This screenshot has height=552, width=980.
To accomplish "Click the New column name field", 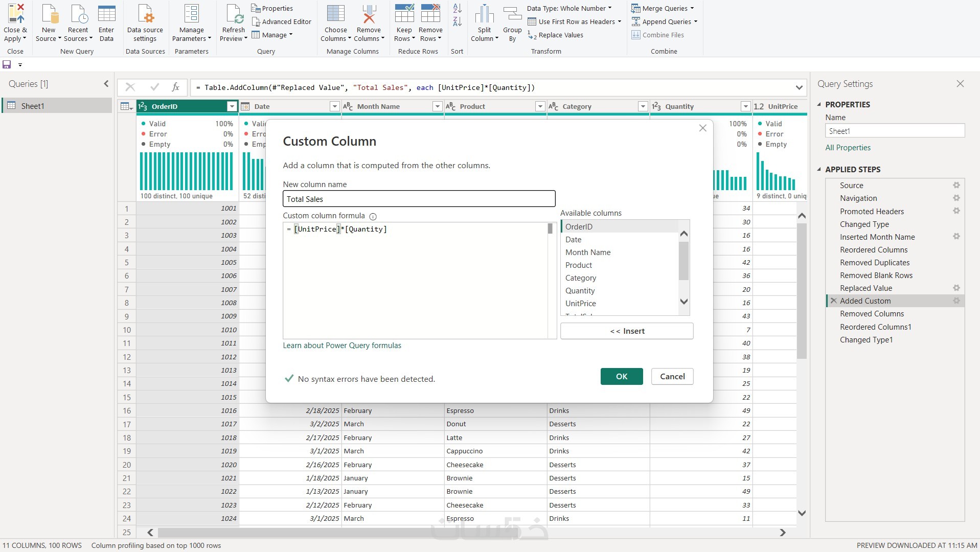I will tap(419, 199).
